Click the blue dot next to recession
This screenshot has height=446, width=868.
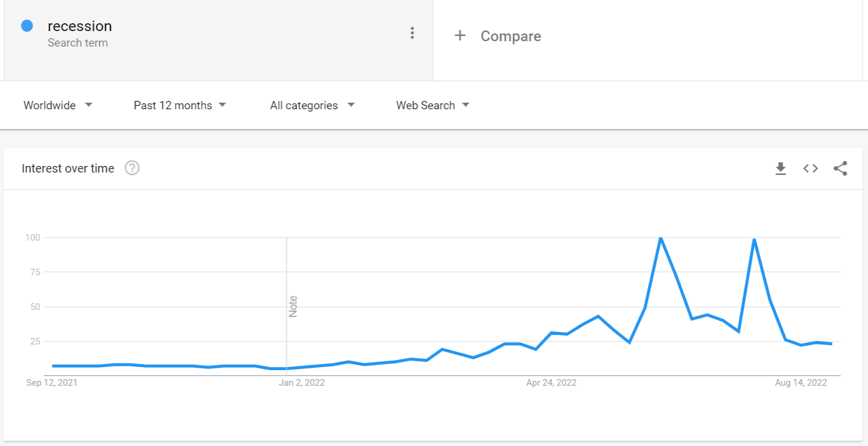click(26, 26)
